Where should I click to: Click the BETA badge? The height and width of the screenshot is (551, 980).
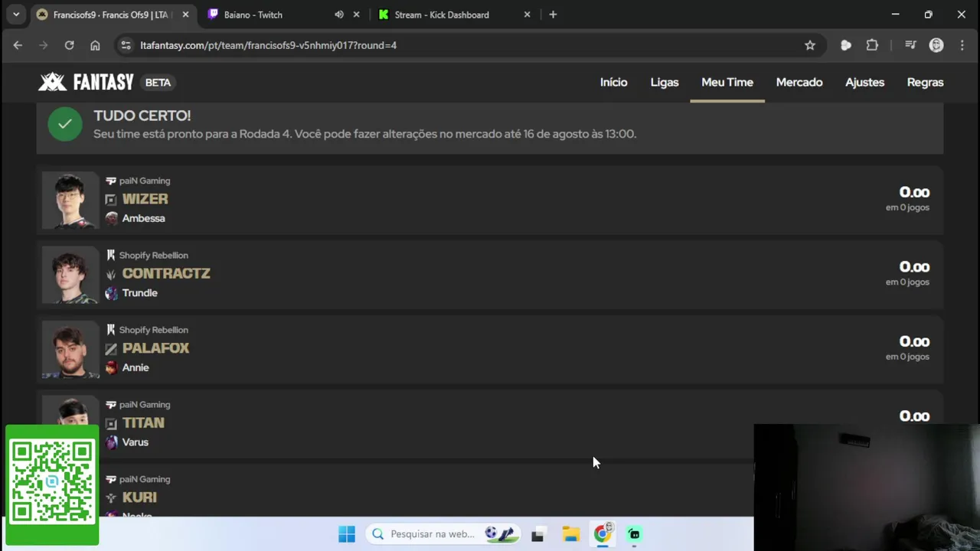pyautogui.click(x=158, y=83)
